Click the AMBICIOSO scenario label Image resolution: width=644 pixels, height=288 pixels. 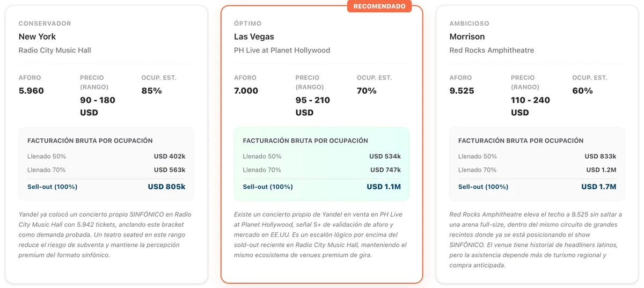click(x=469, y=24)
